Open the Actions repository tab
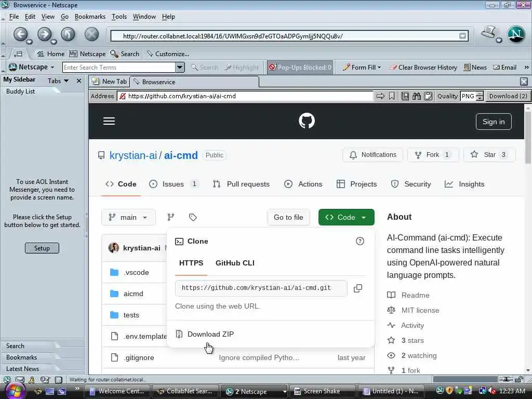This screenshot has height=399, width=532. point(303,184)
